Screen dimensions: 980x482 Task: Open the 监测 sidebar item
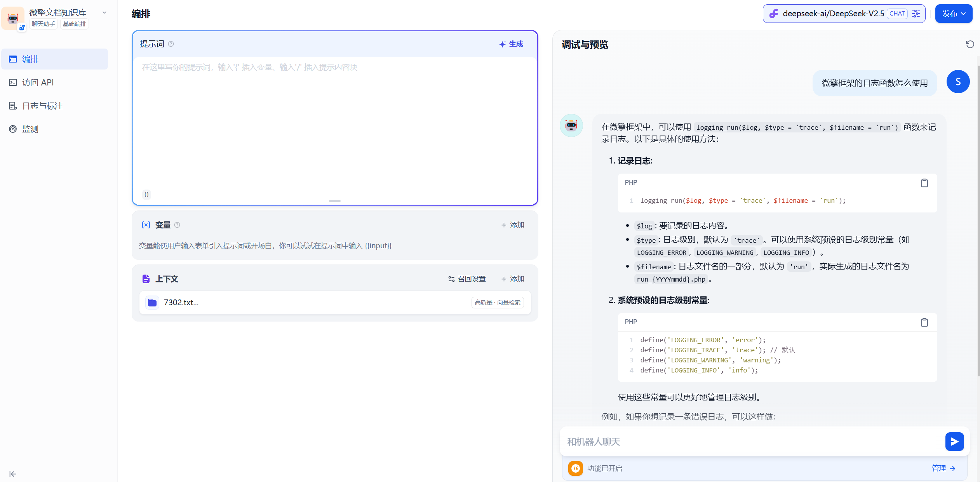pos(54,129)
